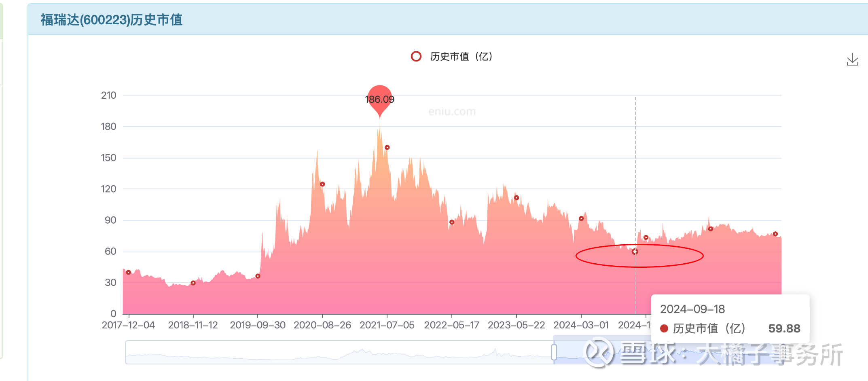
Task: Click the 186.09 peak value pin
Action: coord(380,99)
